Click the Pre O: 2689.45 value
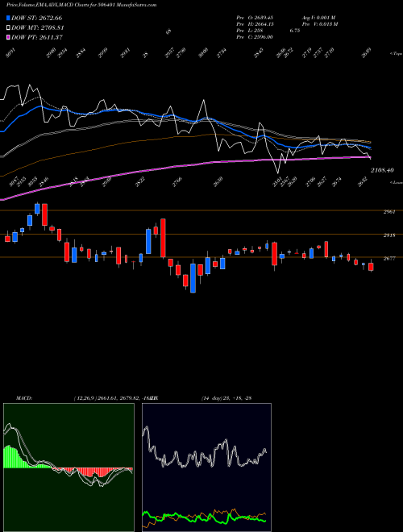Image resolution: width=403 pixels, height=532 pixels. pyautogui.click(x=255, y=18)
